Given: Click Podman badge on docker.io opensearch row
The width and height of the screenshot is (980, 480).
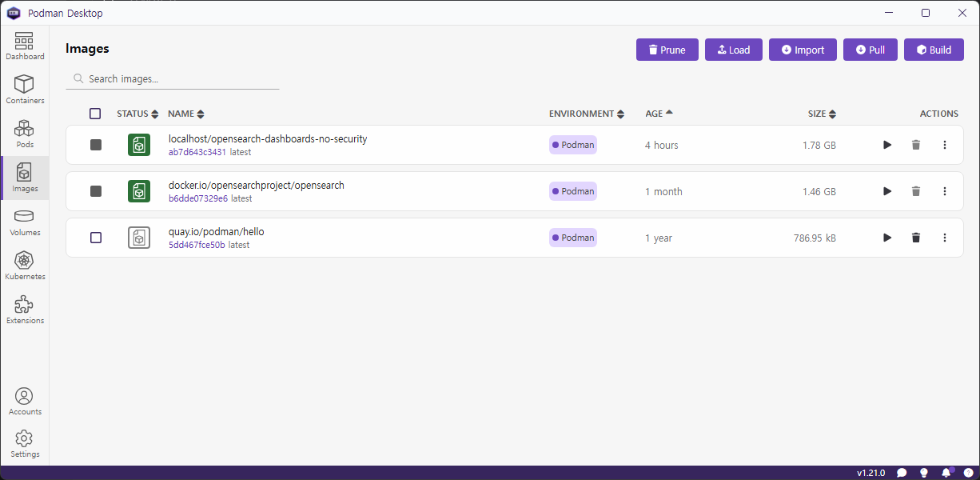Looking at the screenshot, I should [x=573, y=191].
